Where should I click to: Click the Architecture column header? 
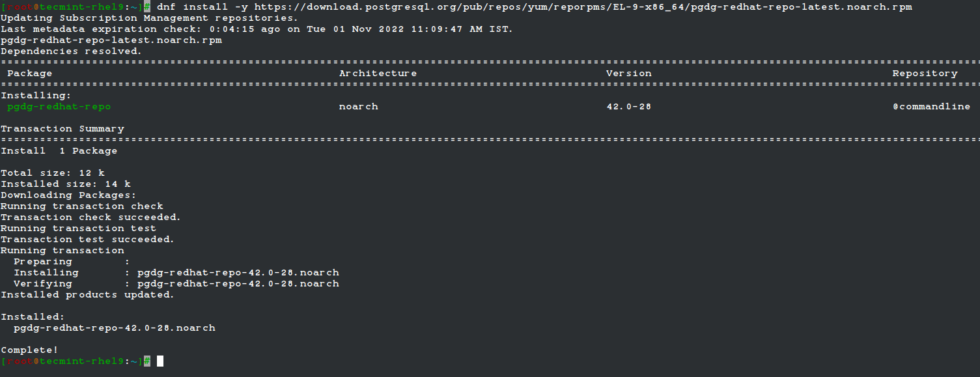[x=378, y=74]
